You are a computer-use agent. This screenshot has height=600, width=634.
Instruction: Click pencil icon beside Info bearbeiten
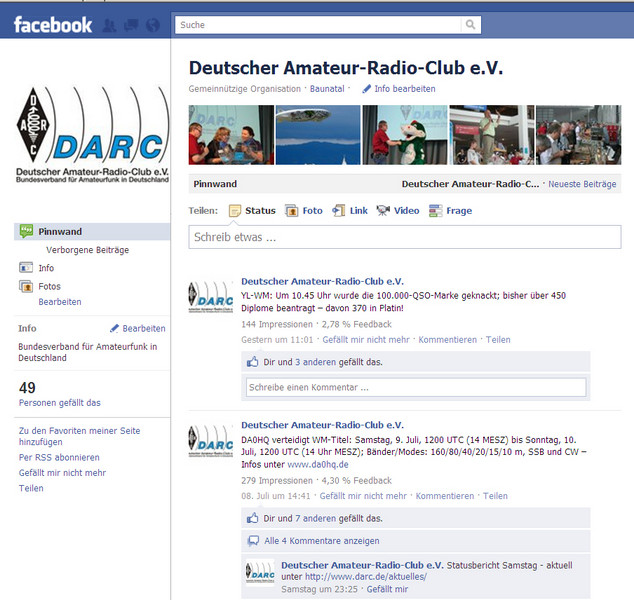pos(366,89)
